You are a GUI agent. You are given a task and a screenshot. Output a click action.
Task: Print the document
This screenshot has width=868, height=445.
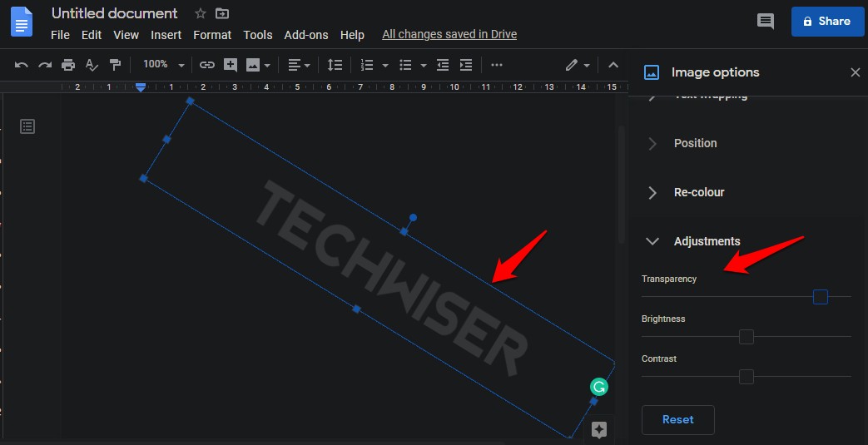click(x=68, y=66)
